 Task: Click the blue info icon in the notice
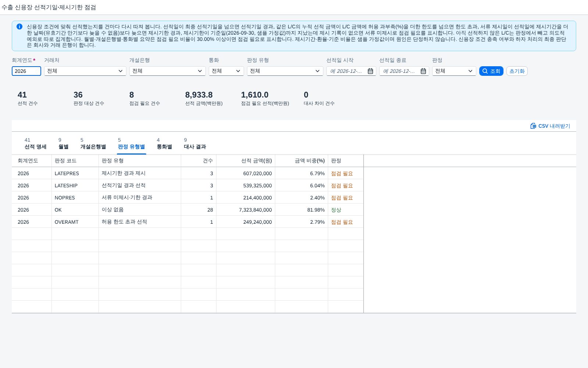(19, 26)
